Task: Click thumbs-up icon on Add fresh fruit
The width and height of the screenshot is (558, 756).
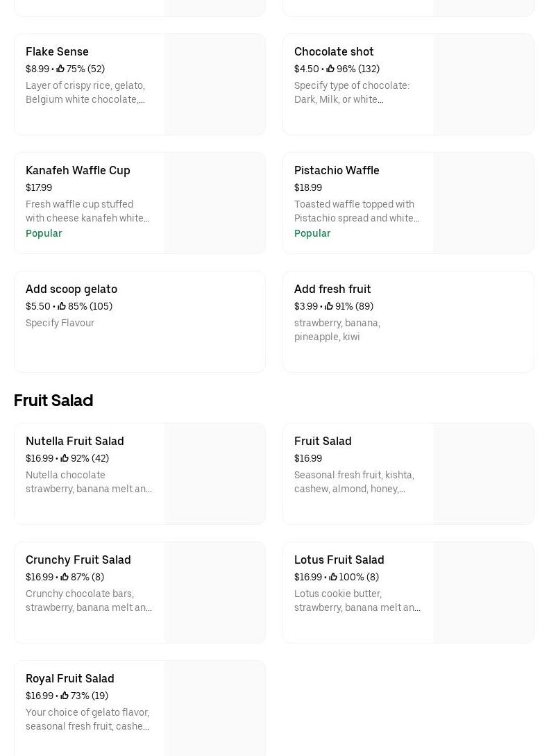Action: coord(329,306)
